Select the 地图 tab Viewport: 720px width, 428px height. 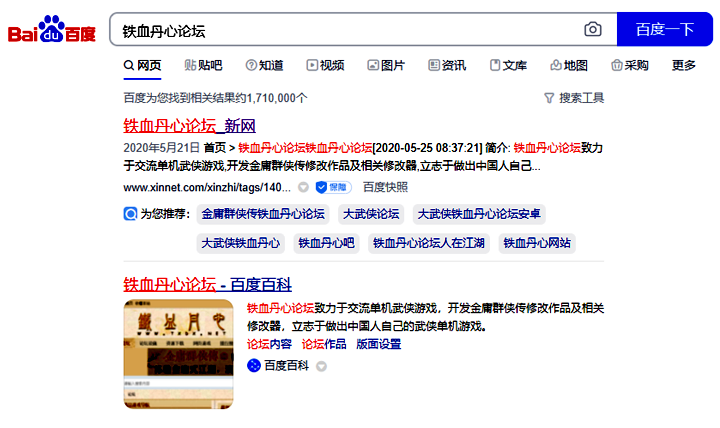[569, 66]
